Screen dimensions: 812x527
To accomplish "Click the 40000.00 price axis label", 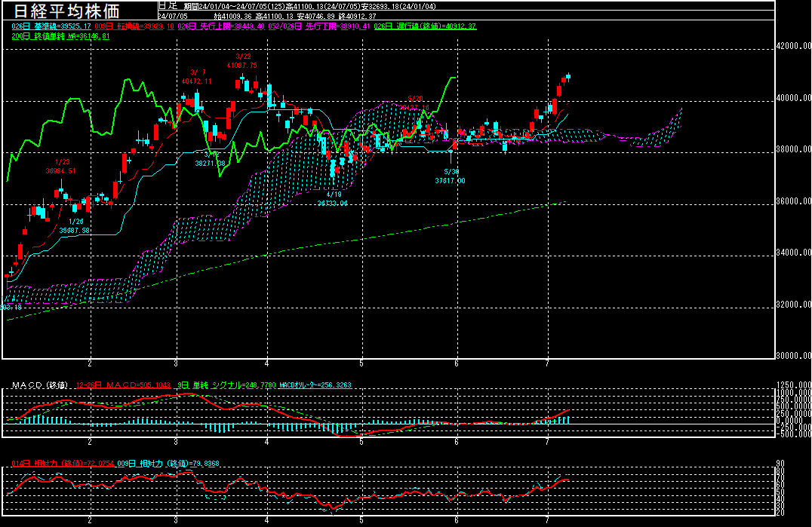I will click(794, 98).
